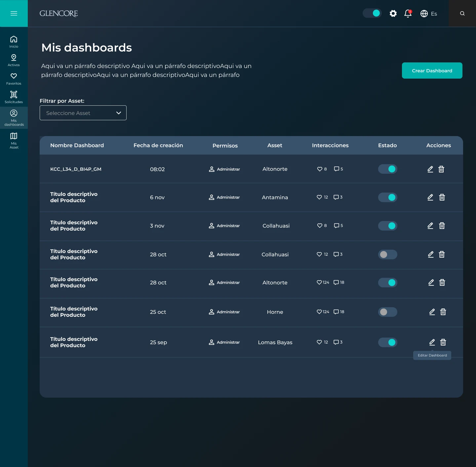
Task: Open the hamburger menu
Action: tap(14, 14)
